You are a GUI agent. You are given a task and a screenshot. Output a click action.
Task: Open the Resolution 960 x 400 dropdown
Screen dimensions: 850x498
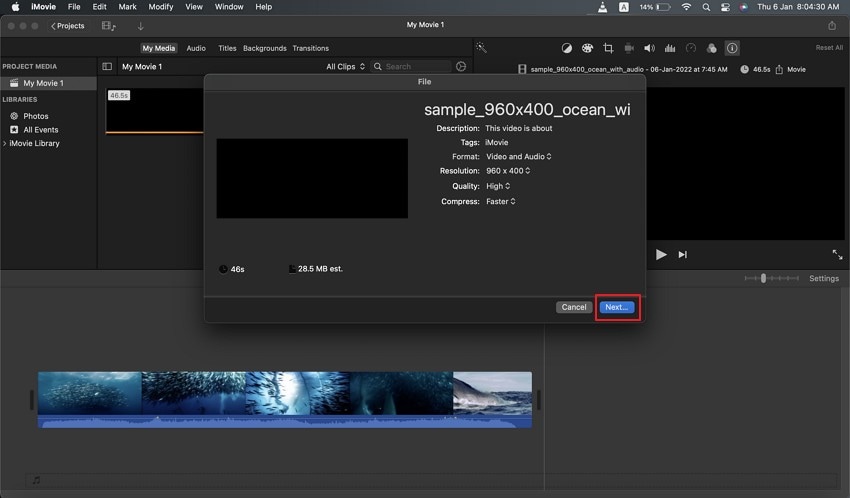[507, 171]
